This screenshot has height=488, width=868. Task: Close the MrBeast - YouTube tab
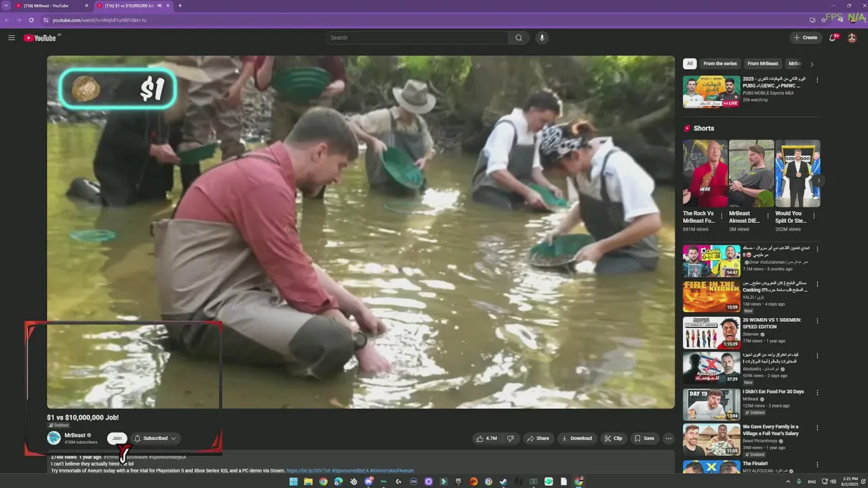pos(86,5)
